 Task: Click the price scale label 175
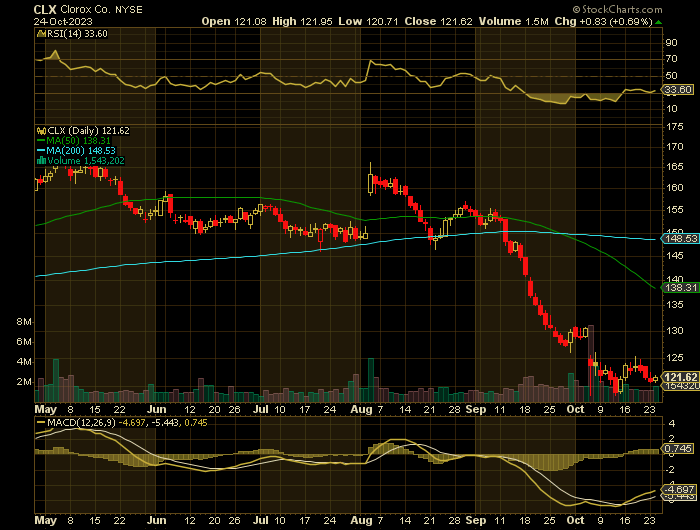[674, 127]
